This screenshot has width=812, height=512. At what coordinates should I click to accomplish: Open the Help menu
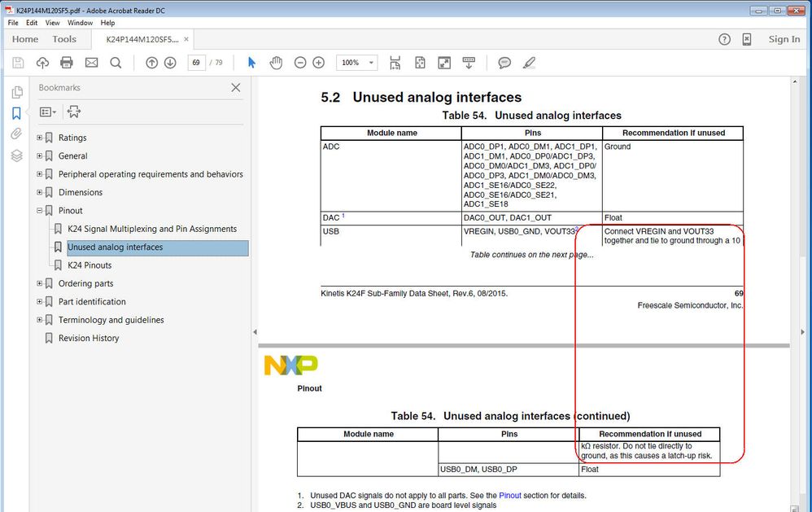(107, 23)
